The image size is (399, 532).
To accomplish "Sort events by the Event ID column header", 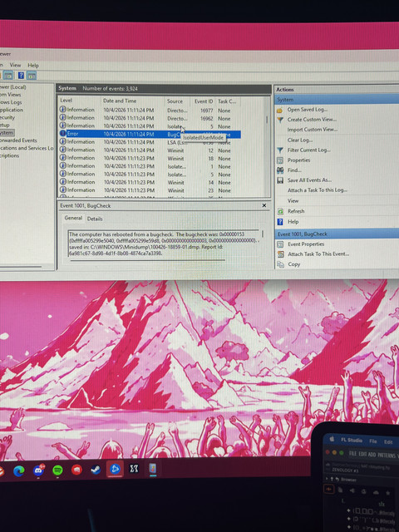I will (x=204, y=101).
